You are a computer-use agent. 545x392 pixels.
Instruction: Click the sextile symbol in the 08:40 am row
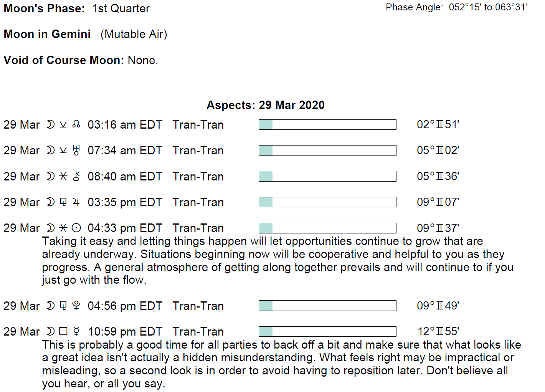(63, 176)
